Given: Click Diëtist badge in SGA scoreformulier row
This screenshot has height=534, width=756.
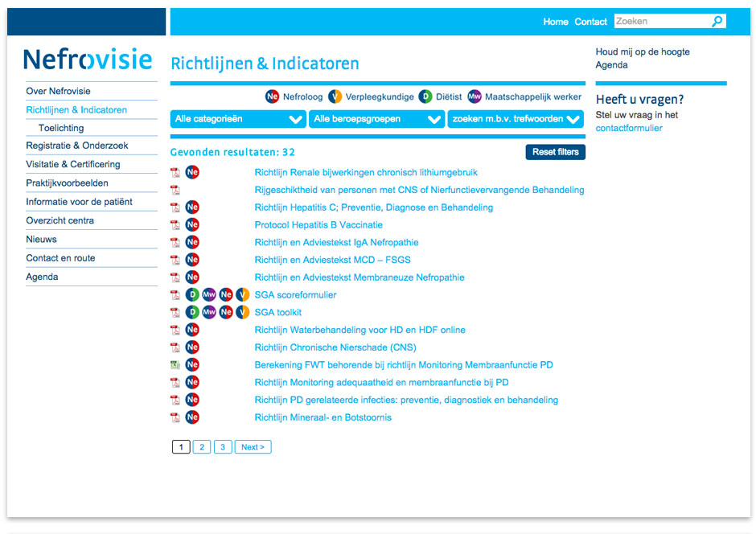Looking at the screenshot, I should pos(192,294).
